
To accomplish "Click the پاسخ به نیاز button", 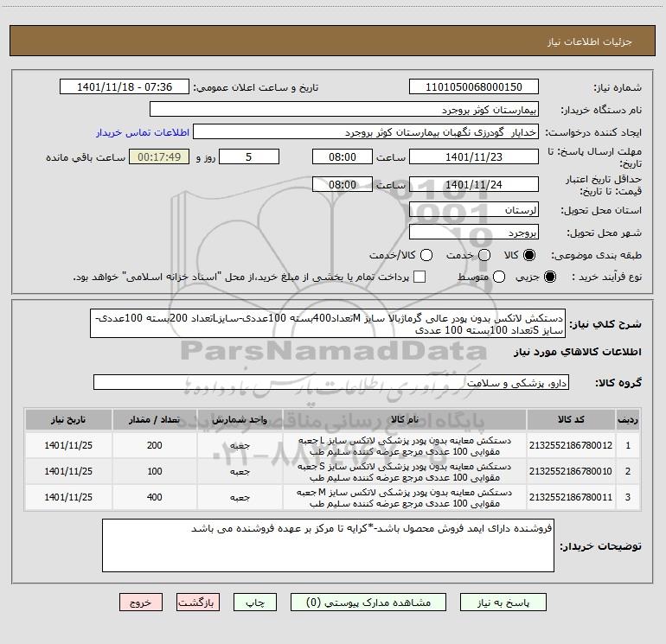I will tap(503, 603).
